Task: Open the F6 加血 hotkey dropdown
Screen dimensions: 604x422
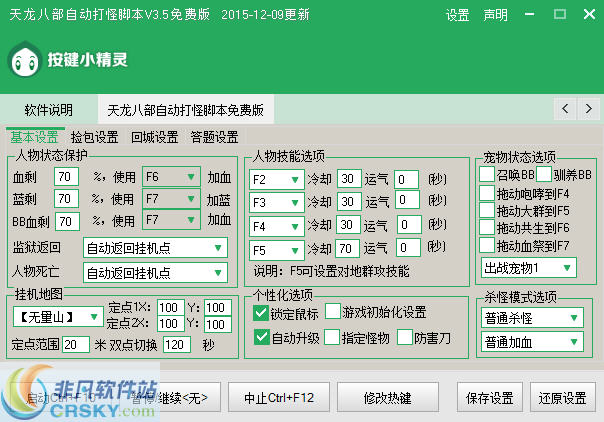Action: (171, 177)
